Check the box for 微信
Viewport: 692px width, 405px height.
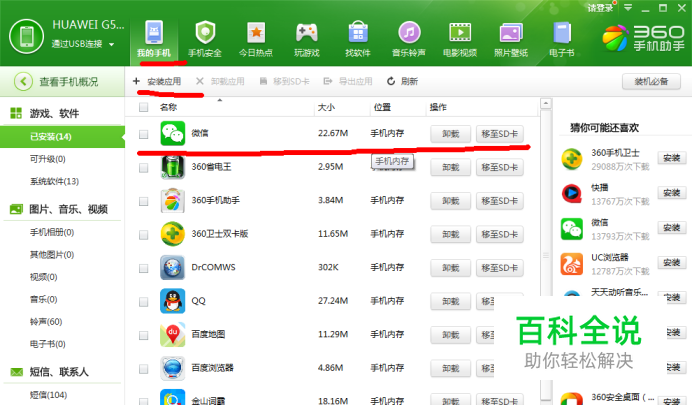[143, 134]
